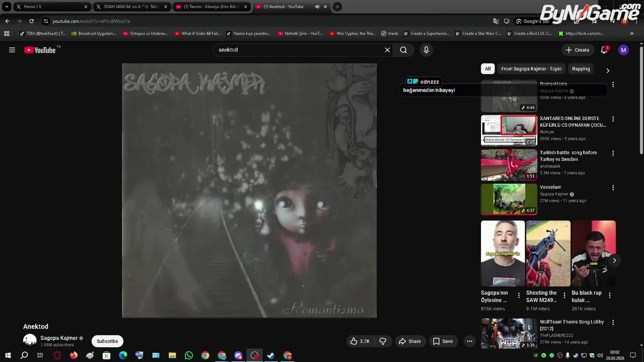
Task: Like the Anektod video
Action: tap(360, 341)
